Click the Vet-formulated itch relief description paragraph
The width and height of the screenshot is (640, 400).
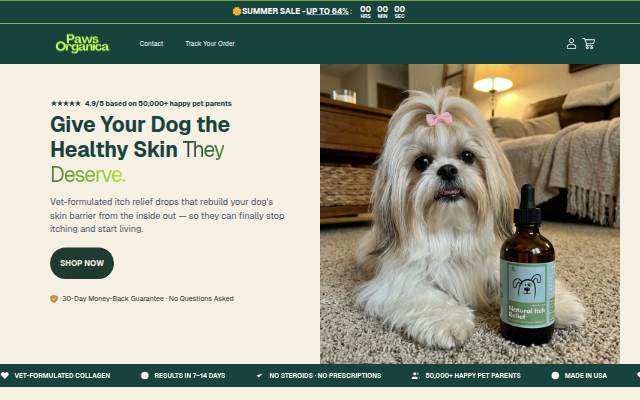[x=167, y=215]
